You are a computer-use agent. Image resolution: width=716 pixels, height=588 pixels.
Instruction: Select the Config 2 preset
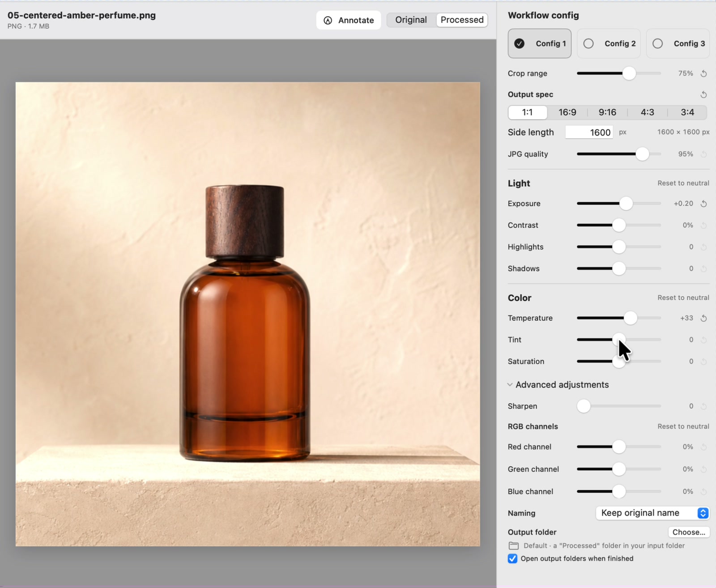609,43
